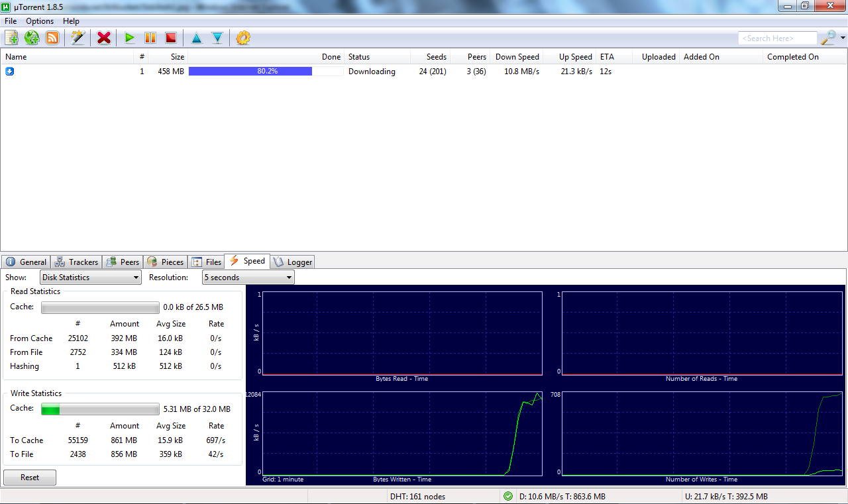Click the Create New Torrent wand icon
This screenshot has width=848, height=504.
pyautogui.click(x=78, y=38)
